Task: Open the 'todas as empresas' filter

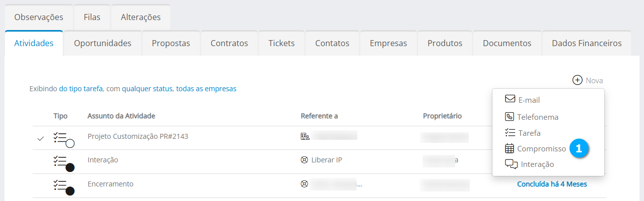Action: (206, 89)
